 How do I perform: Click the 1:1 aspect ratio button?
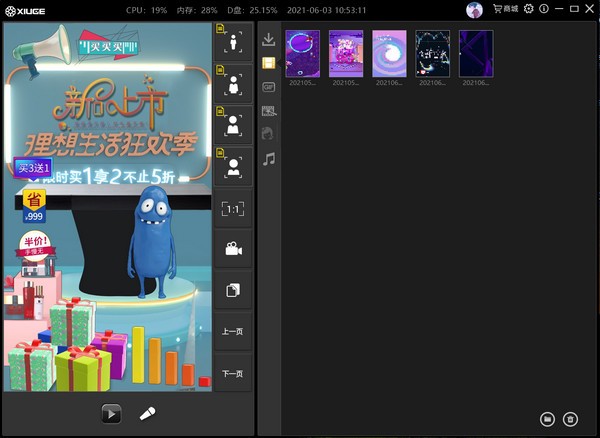pos(233,209)
